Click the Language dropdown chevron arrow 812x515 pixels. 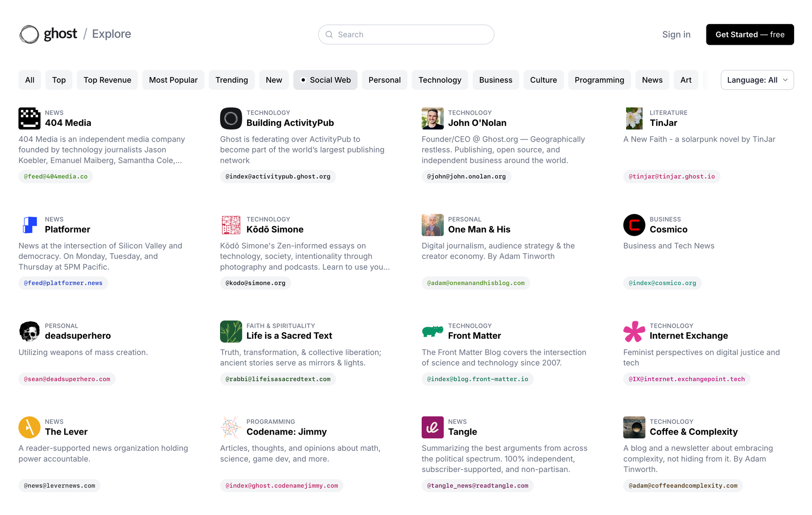click(785, 80)
